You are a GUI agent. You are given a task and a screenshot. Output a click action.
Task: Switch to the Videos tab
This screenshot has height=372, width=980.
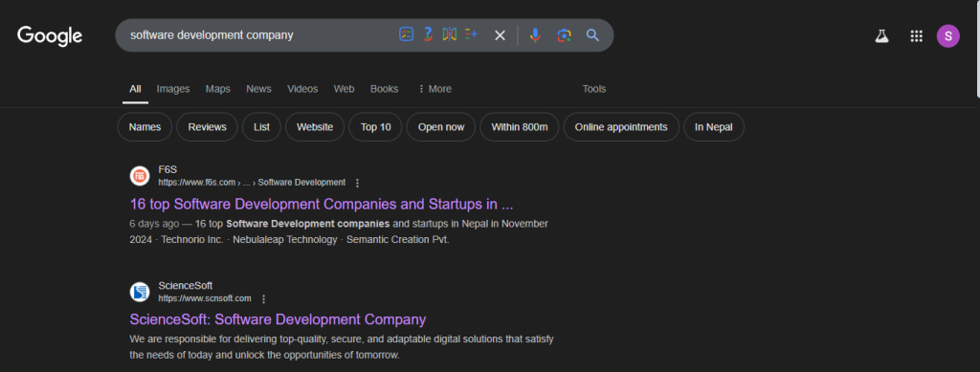tap(302, 89)
